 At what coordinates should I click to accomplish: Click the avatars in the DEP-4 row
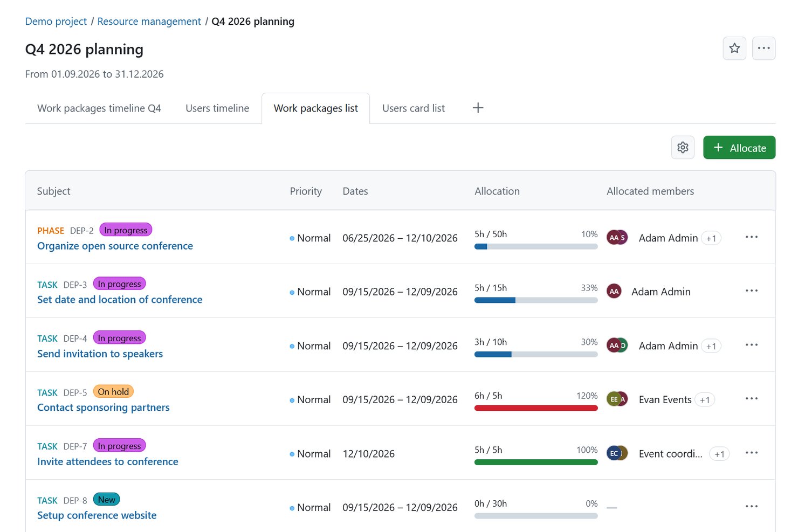pyautogui.click(x=617, y=346)
